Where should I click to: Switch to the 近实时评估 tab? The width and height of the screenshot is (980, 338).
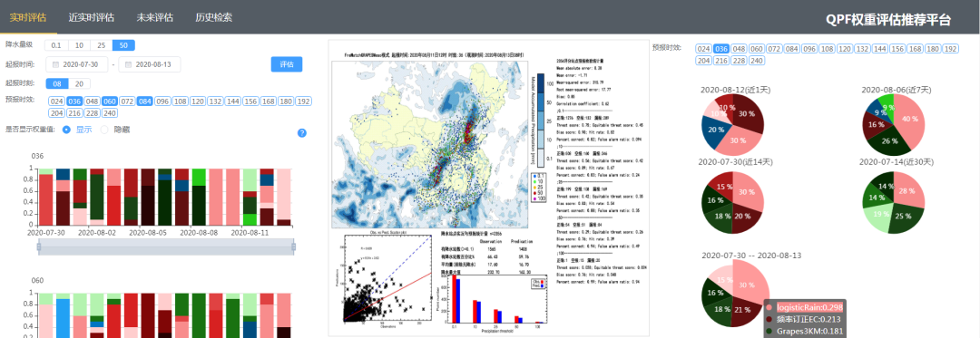pos(92,17)
